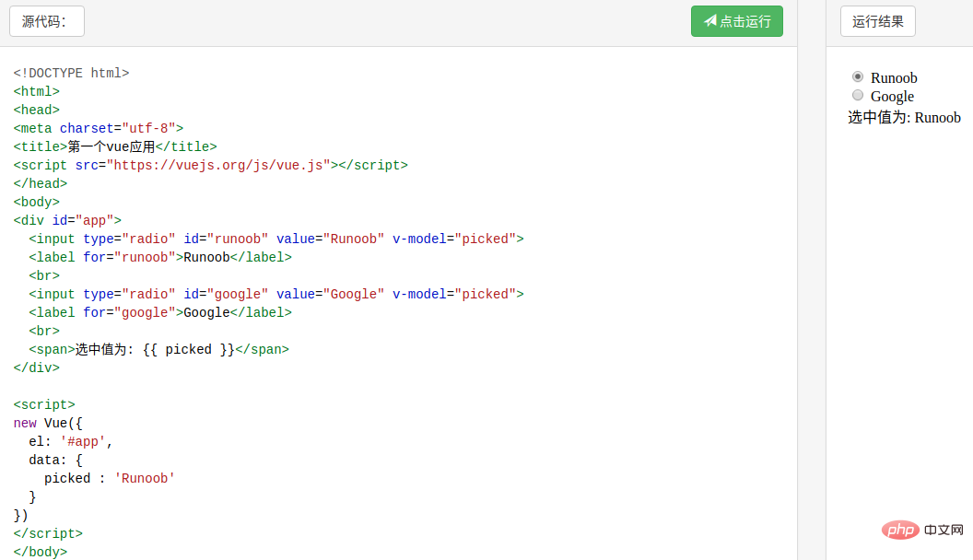Click the vue.js script URL in code

click(x=218, y=165)
